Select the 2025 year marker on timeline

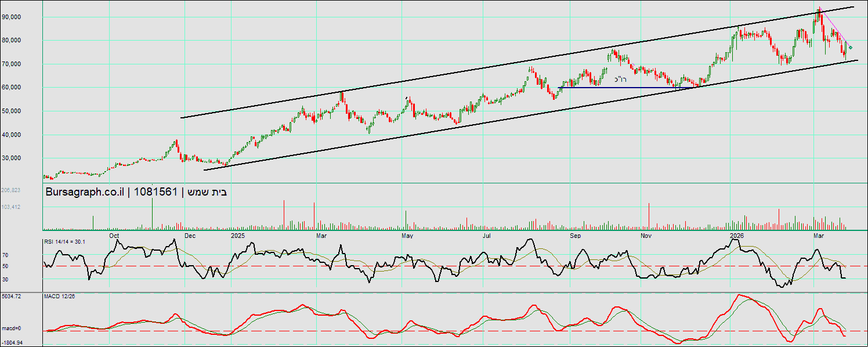tap(238, 236)
